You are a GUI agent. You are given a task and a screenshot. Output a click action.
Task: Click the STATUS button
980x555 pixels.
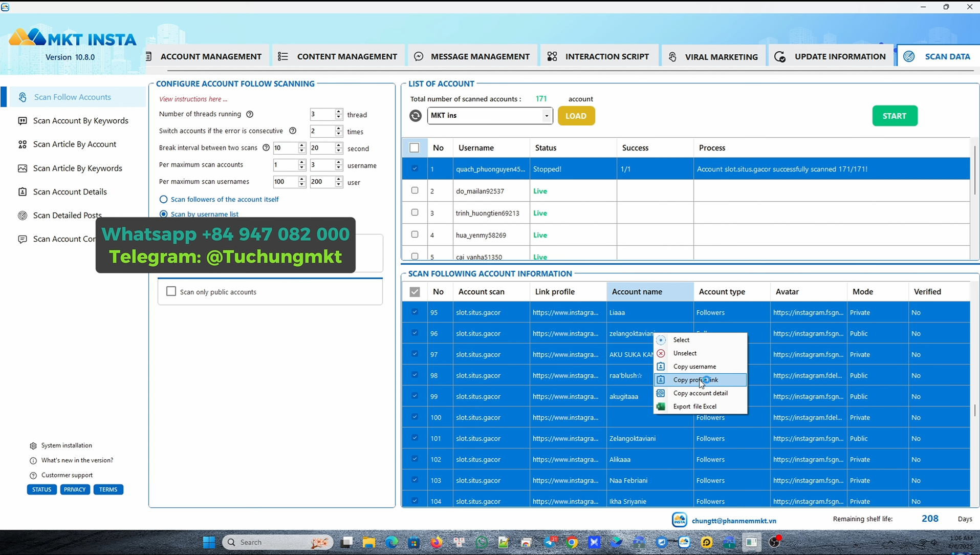pos(41,489)
